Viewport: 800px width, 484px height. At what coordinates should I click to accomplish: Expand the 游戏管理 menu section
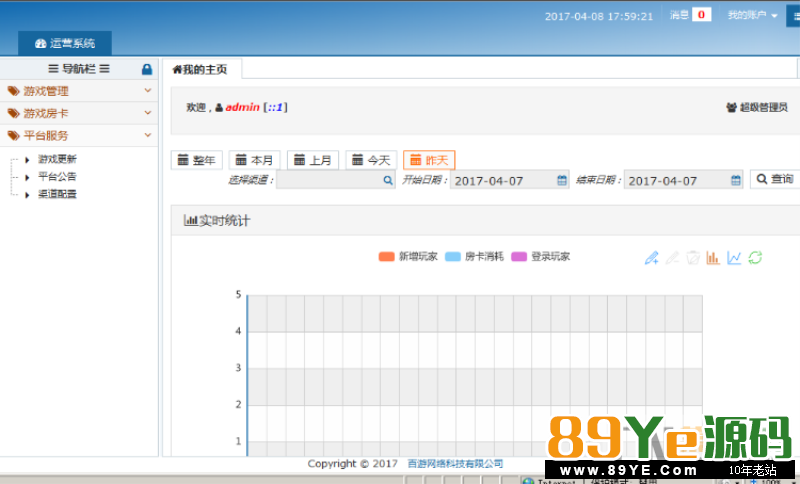click(x=79, y=91)
